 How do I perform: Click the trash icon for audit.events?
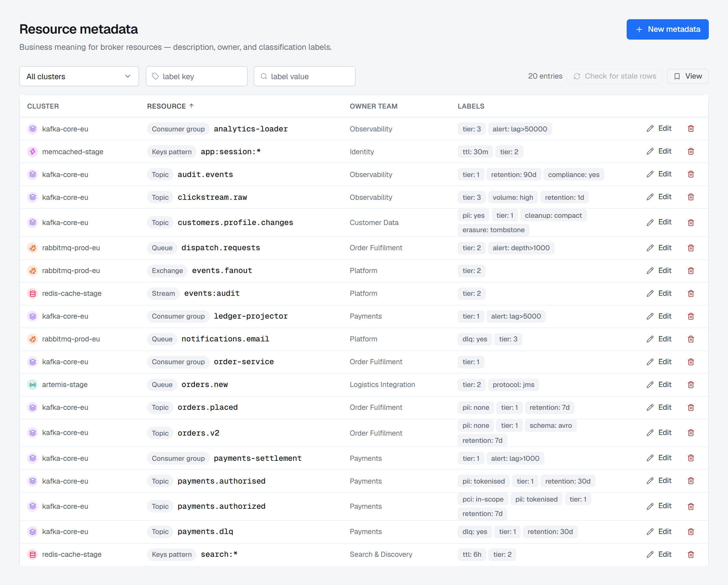(691, 174)
